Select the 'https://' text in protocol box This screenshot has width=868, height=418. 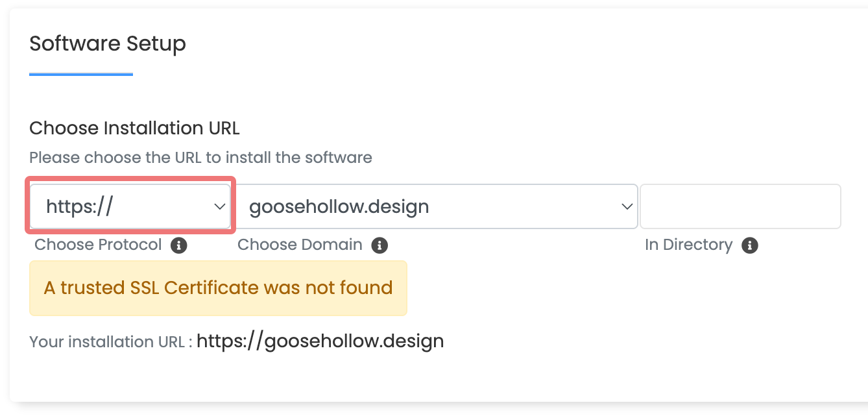click(80, 207)
